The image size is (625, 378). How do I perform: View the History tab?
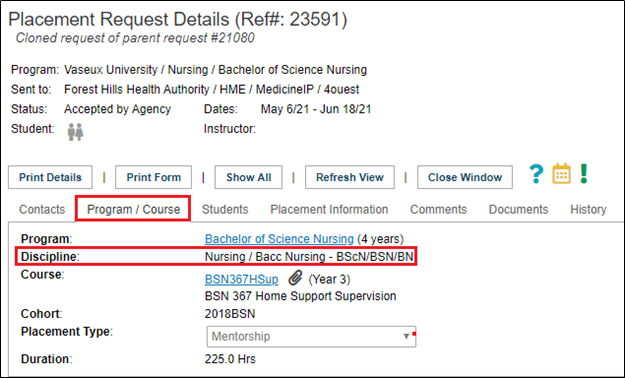tap(588, 209)
